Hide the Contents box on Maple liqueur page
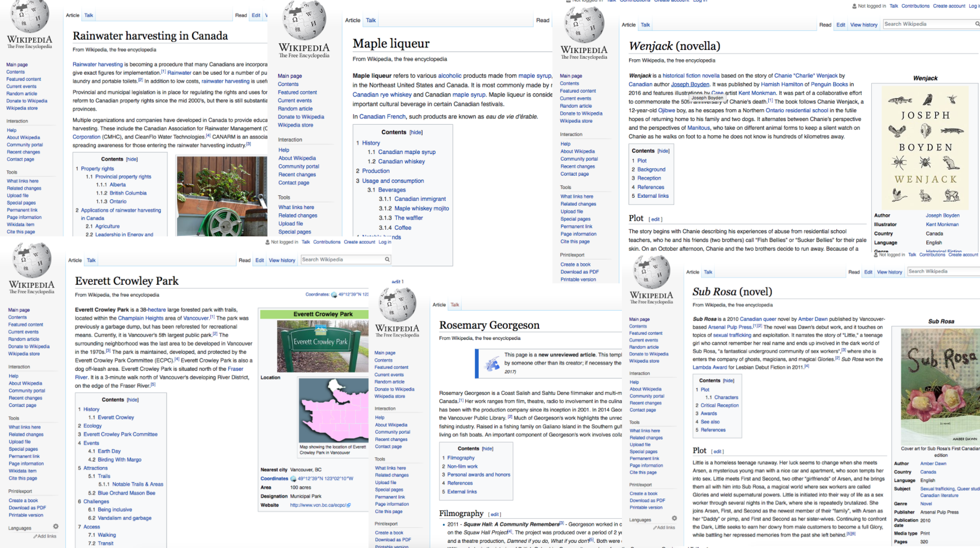The height and width of the screenshot is (548, 980). (416, 132)
